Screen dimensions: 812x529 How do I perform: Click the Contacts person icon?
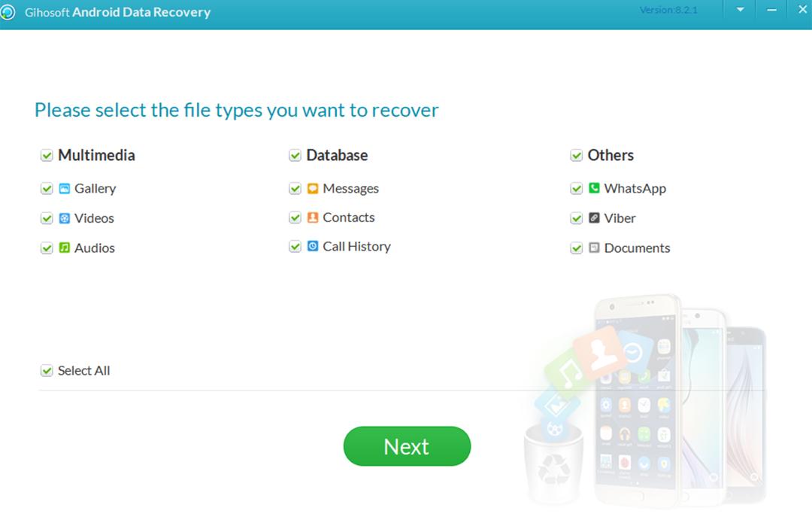point(313,217)
